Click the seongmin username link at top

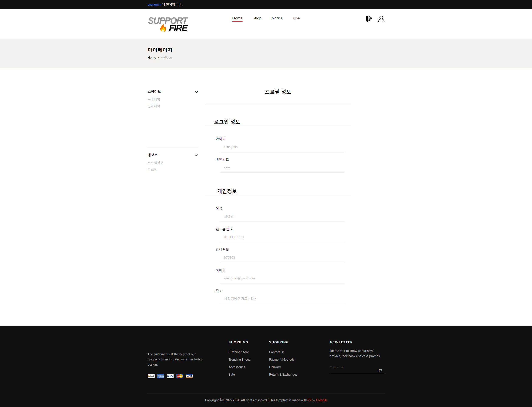click(x=154, y=4)
